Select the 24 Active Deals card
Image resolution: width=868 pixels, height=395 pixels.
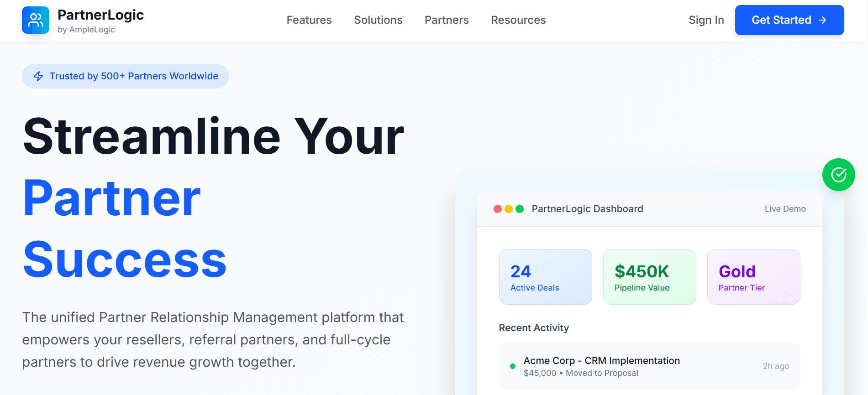pyautogui.click(x=545, y=277)
